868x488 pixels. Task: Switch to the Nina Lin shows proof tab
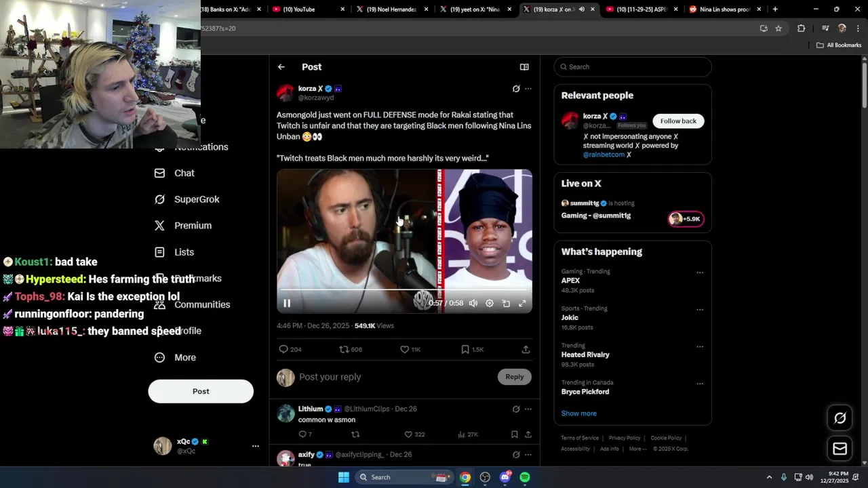click(x=726, y=9)
